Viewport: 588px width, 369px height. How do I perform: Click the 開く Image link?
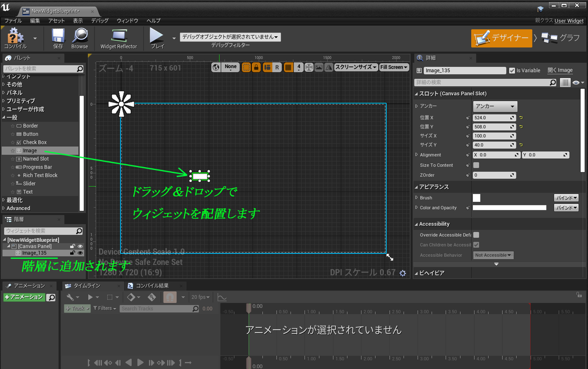(x=560, y=71)
